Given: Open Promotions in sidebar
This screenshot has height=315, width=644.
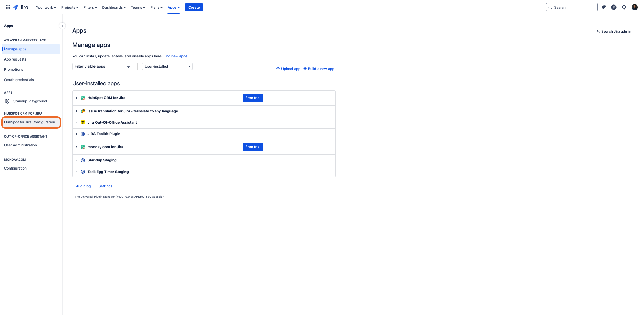Looking at the screenshot, I should (x=14, y=69).
